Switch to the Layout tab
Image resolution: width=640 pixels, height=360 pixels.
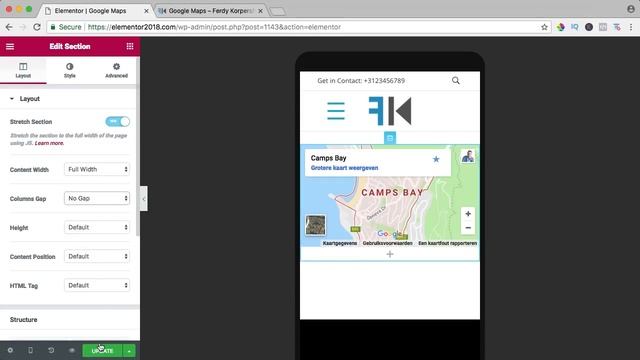[23, 71]
